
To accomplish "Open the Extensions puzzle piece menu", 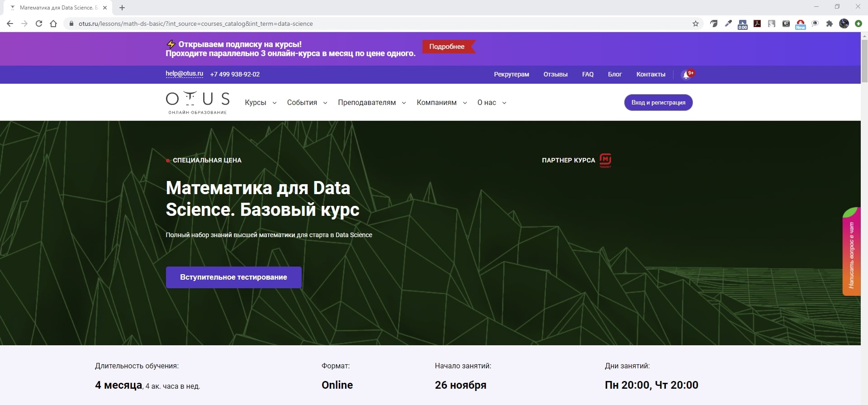I will point(830,24).
